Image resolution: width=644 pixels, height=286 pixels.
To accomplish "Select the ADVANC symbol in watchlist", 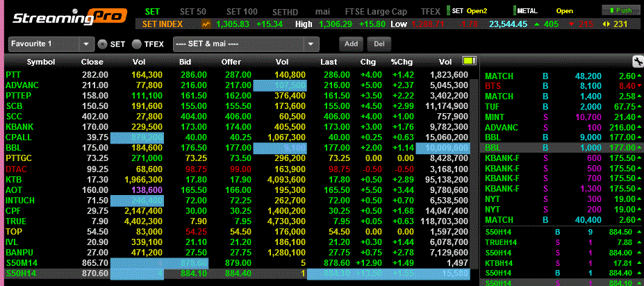I will click(22, 85).
